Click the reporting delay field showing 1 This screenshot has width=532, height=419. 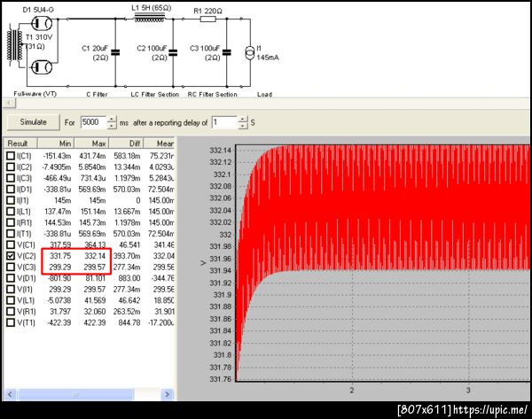tap(225, 122)
